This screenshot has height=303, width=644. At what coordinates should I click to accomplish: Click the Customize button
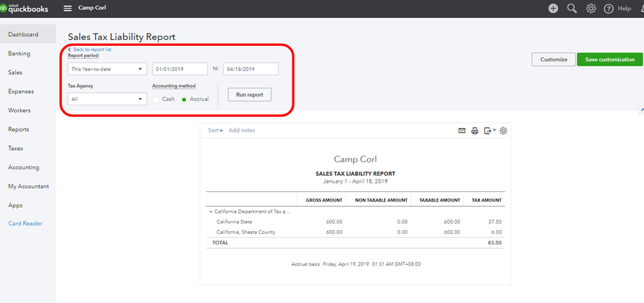[553, 59]
